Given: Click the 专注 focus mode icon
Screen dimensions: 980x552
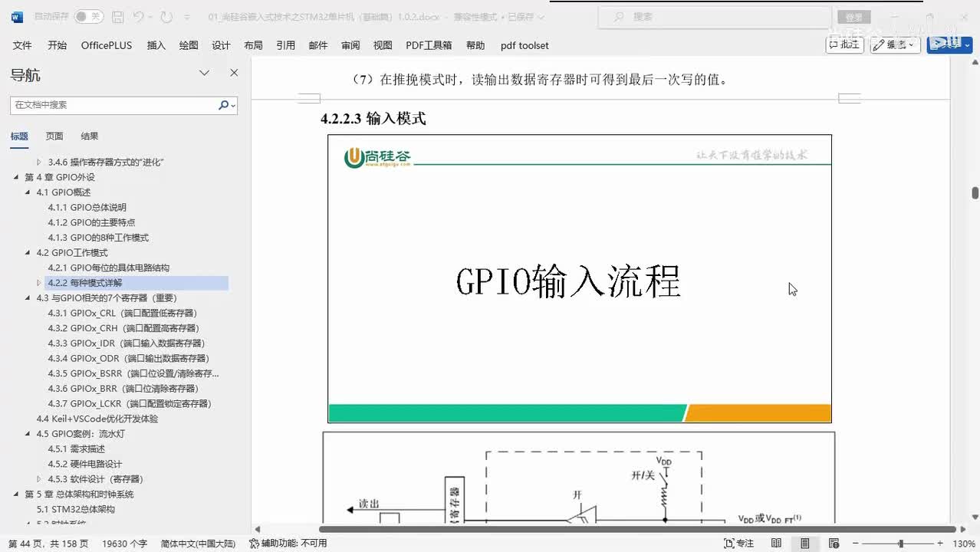Looking at the screenshot, I should point(728,543).
